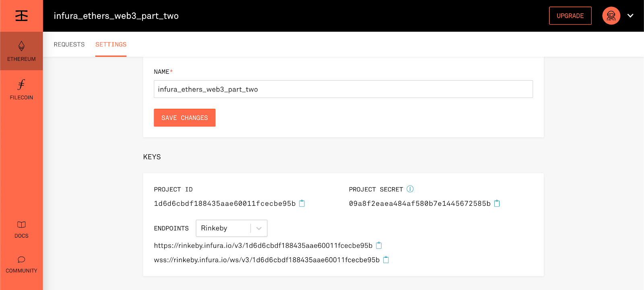Click the Project Secret info icon
Image resolution: width=644 pixels, height=290 pixels.
coord(410,189)
